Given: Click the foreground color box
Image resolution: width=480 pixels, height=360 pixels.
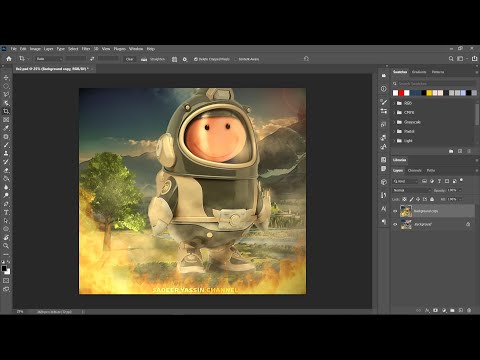Looking at the screenshot, I should click(x=4, y=269).
